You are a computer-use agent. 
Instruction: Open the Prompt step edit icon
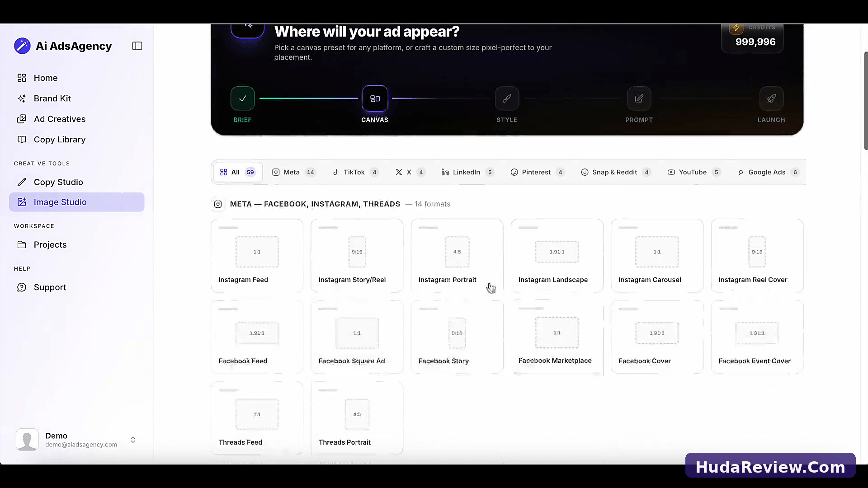coord(639,99)
